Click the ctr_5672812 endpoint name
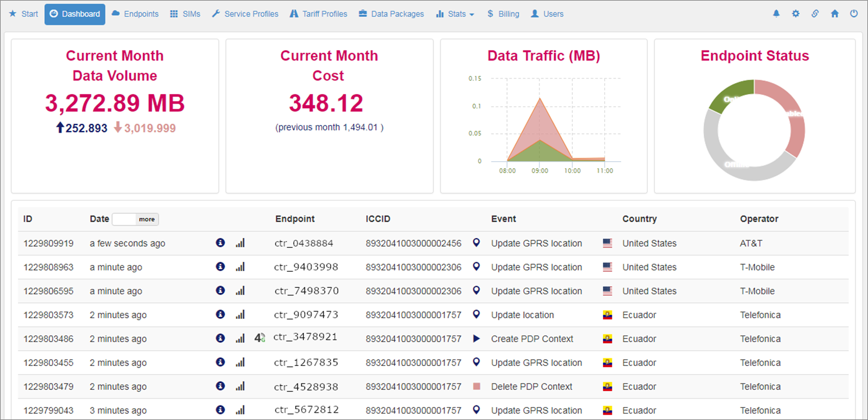The image size is (868, 420). [306, 410]
